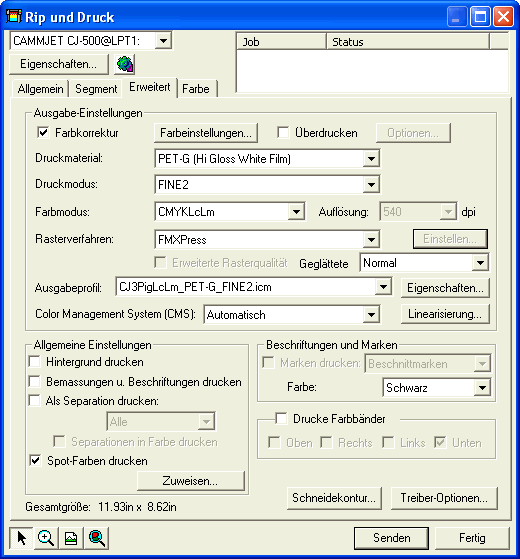Screen dimensions: 520x559
Task: Toggle Spot-Farben drucken checkbox
Action: 35,461
